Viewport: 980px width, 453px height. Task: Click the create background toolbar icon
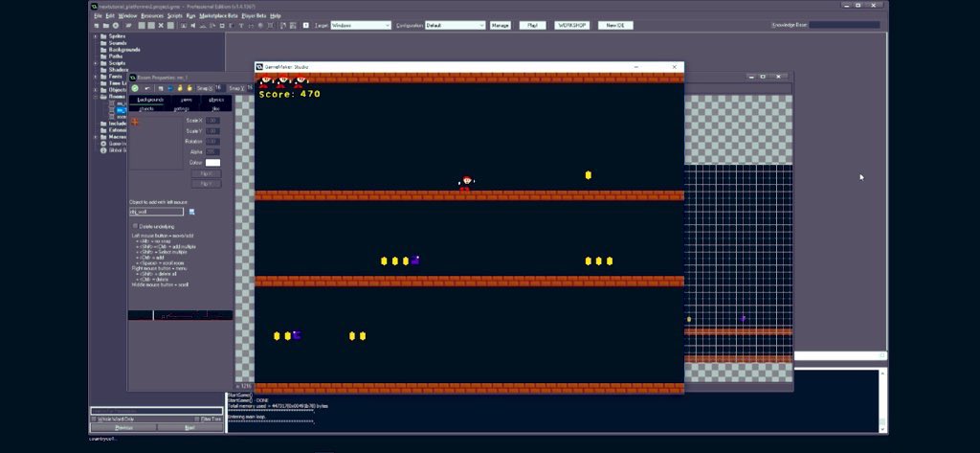[203, 26]
